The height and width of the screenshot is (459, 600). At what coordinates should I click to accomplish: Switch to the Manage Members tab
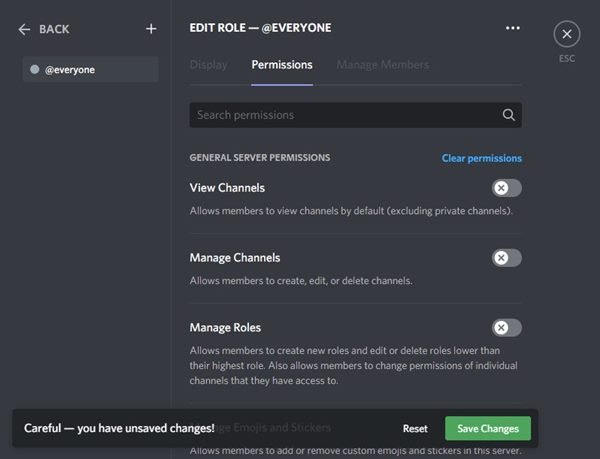383,65
